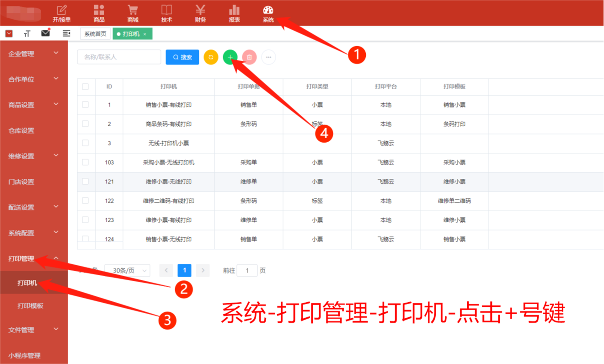Click the 打印机 column header
The image size is (604, 364).
tap(169, 86)
